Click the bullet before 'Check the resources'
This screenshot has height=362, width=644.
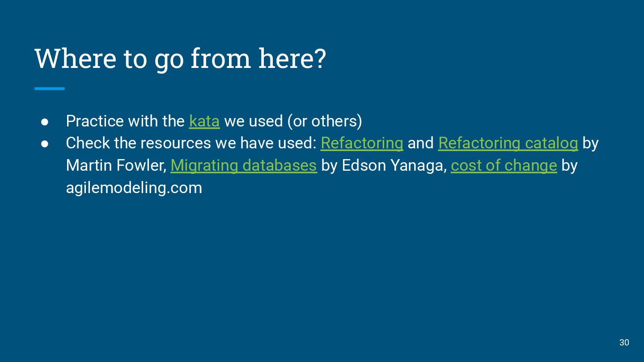point(45,143)
